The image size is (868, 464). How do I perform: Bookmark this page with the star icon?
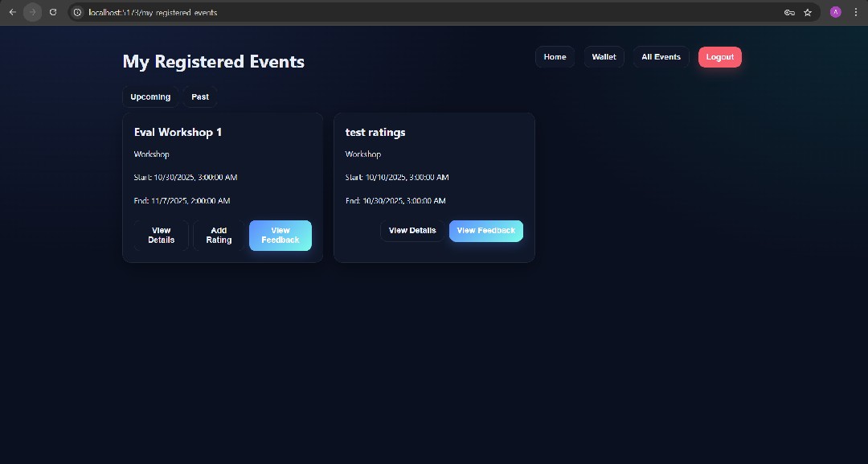[x=807, y=12]
